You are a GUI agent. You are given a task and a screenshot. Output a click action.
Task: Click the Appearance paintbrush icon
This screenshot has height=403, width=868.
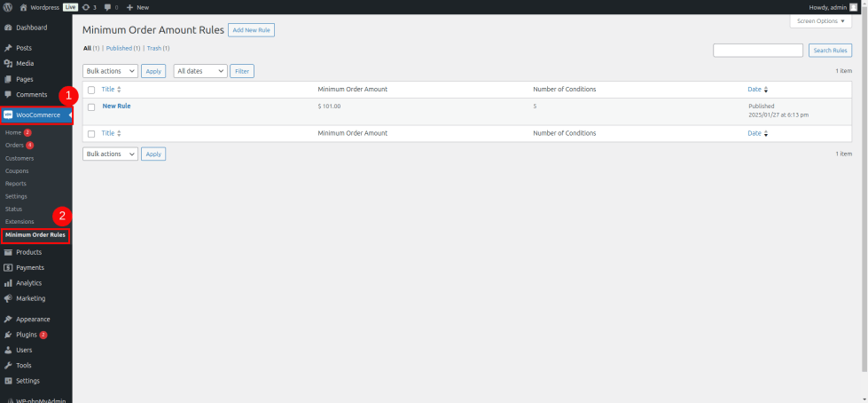(x=8, y=320)
